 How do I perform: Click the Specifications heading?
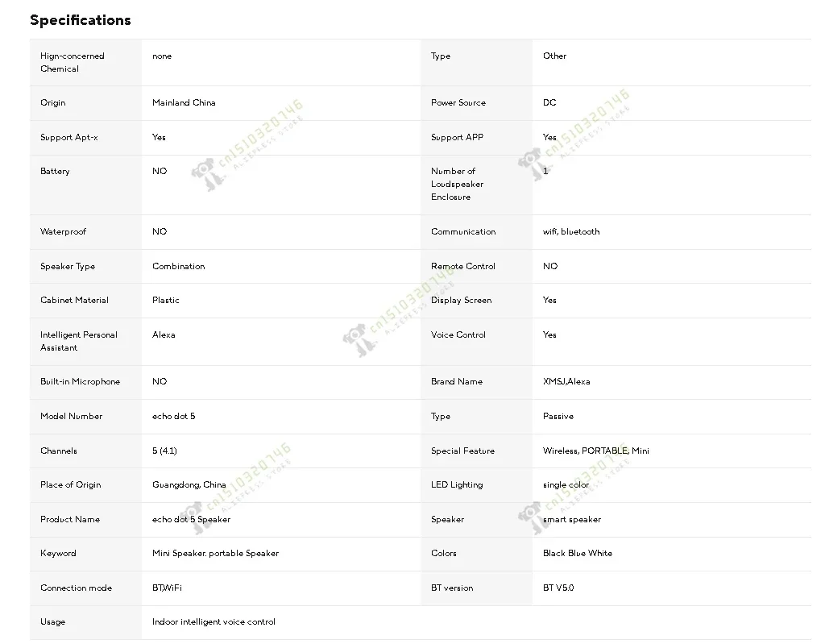click(80, 20)
